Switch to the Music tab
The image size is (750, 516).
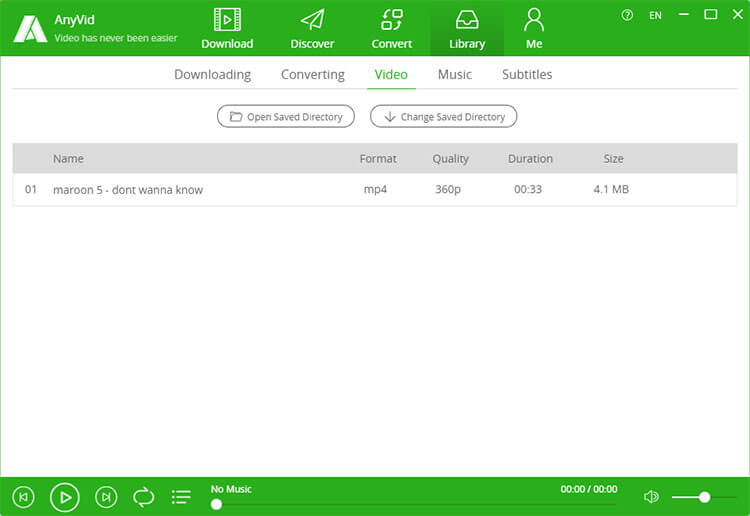point(455,75)
